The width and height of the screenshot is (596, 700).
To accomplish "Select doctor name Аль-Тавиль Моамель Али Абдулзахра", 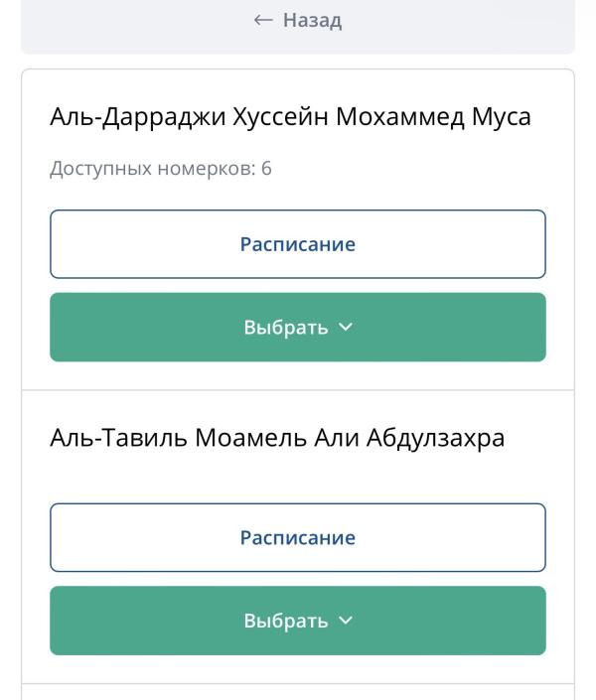I will pos(277,438).
